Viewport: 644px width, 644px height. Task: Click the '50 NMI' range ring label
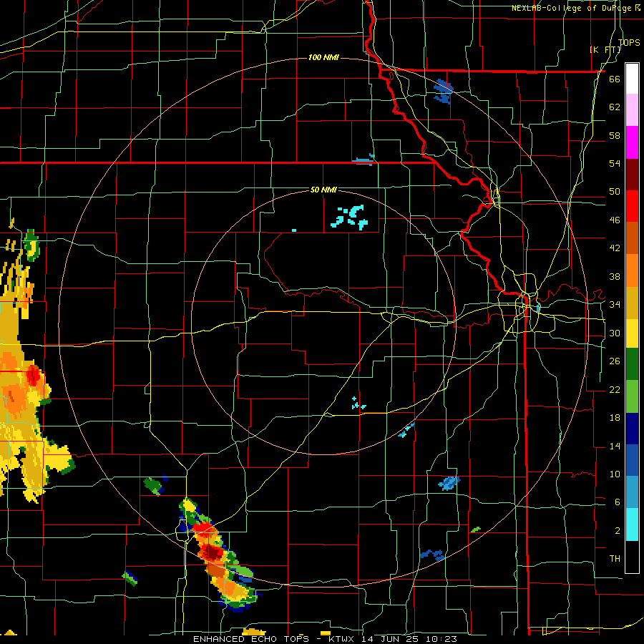click(323, 190)
